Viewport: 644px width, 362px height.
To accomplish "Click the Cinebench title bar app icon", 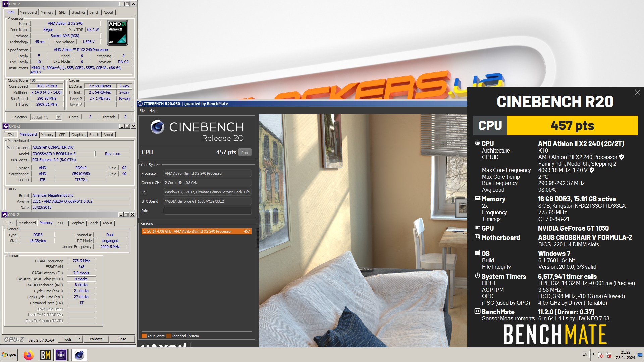I will coord(141,104).
